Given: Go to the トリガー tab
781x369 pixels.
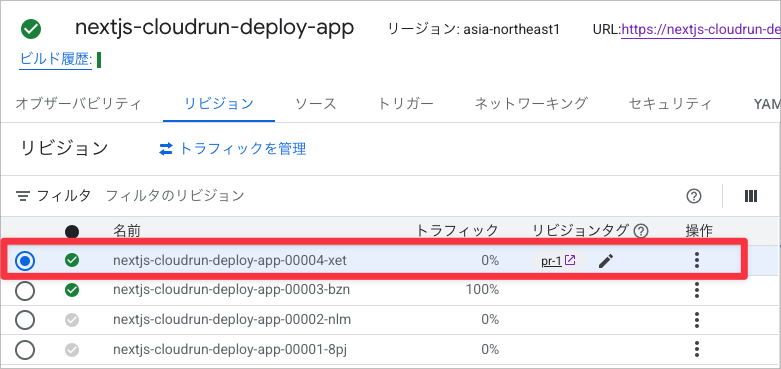Looking at the screenshot, I should pos(405,104).
